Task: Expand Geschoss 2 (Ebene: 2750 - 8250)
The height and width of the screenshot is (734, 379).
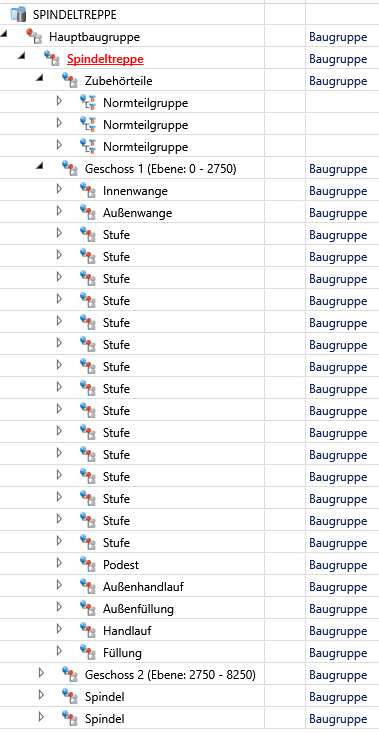Action: pyautogui.click(x=41, y=673)
